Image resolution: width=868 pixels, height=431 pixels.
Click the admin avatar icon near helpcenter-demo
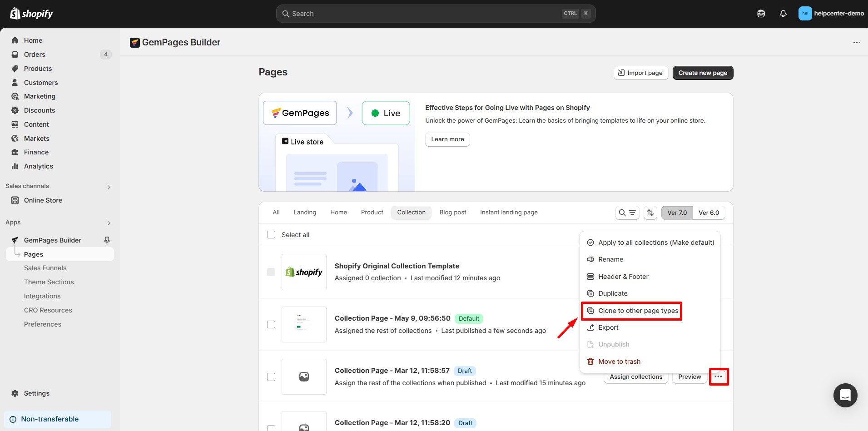coord(804,13)
